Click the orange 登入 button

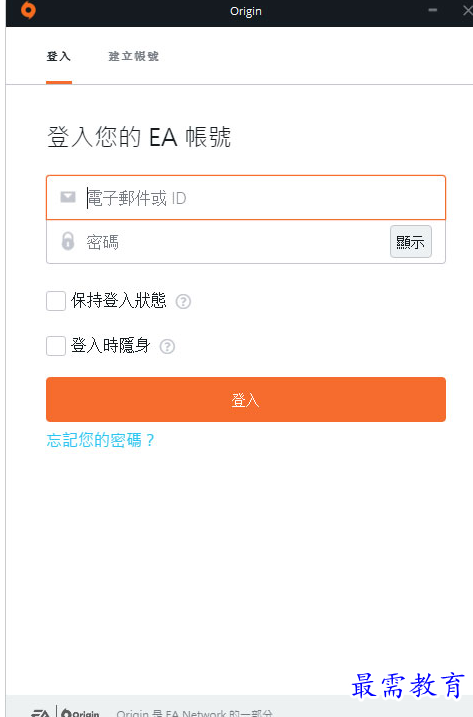246,400
